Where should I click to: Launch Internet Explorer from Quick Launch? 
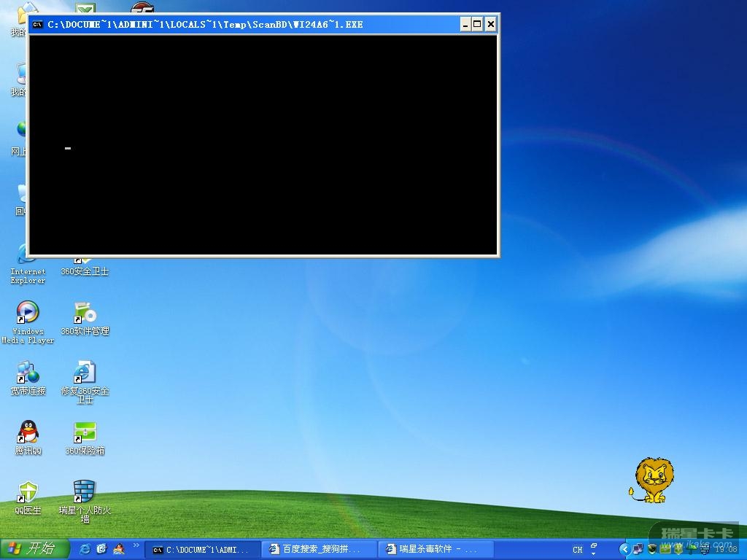click(x=85, y=549)
